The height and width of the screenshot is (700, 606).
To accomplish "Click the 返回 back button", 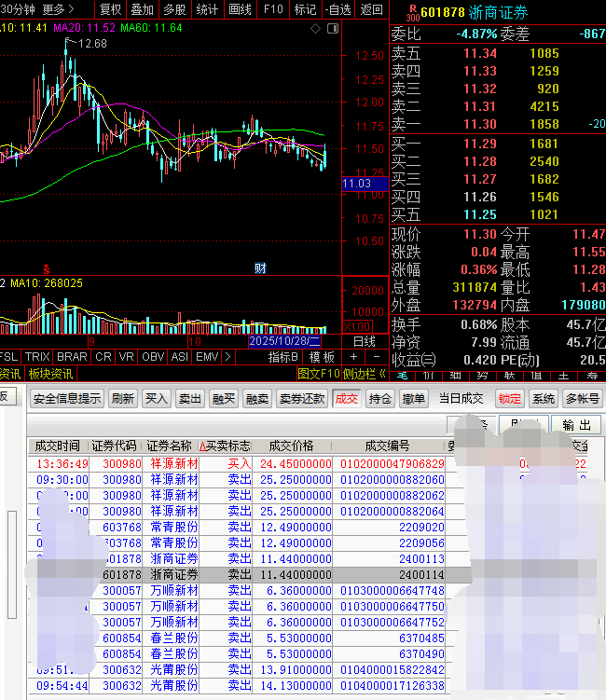I will click(372, 9).
